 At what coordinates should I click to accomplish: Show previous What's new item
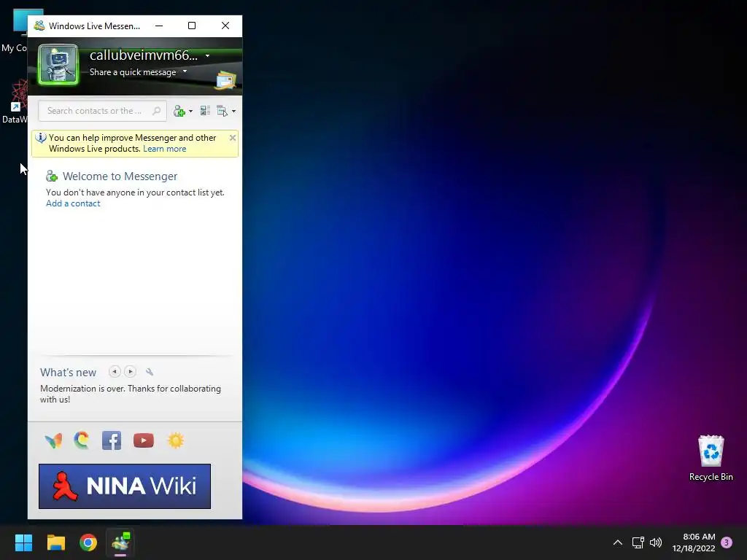[x=115, y=371]
